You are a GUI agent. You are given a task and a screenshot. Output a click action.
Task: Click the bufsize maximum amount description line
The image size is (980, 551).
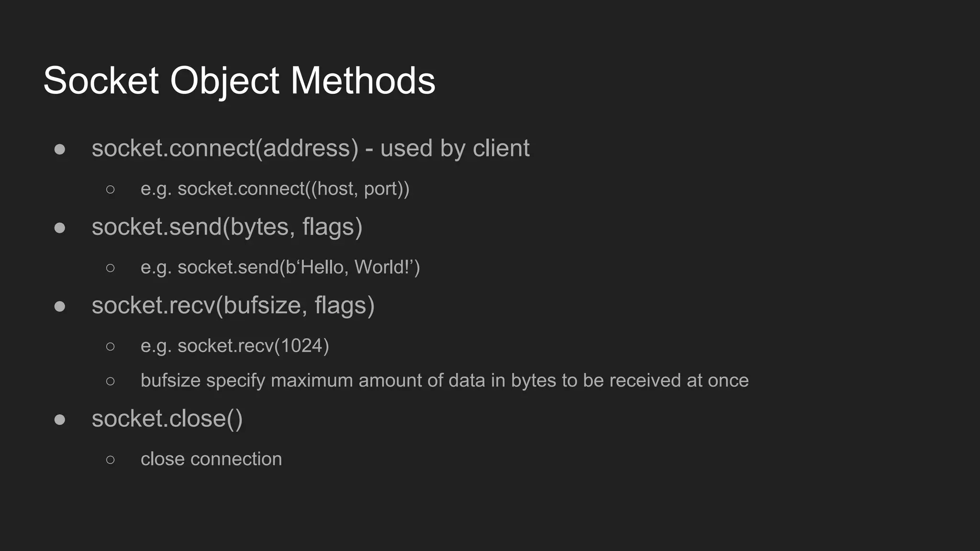[x=445, y=381]
